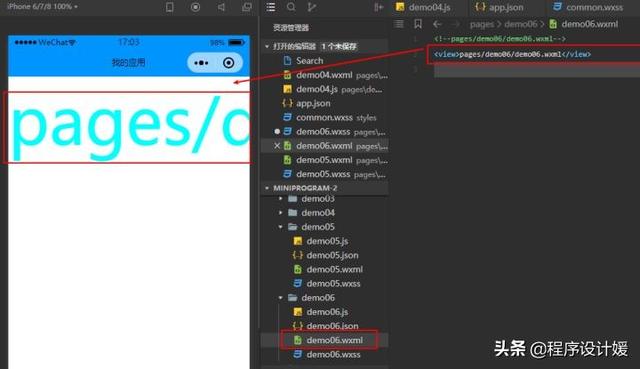The image size is (640, 369).
Task: Click the demo05 folder icon
Action: (293, 227)
